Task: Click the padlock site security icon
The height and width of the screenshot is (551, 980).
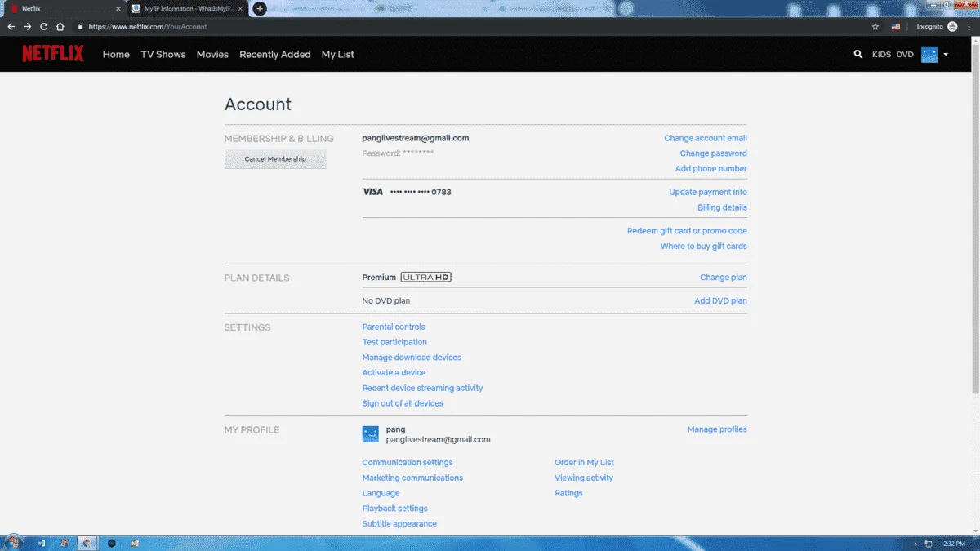Action: [x=80, y=26]
